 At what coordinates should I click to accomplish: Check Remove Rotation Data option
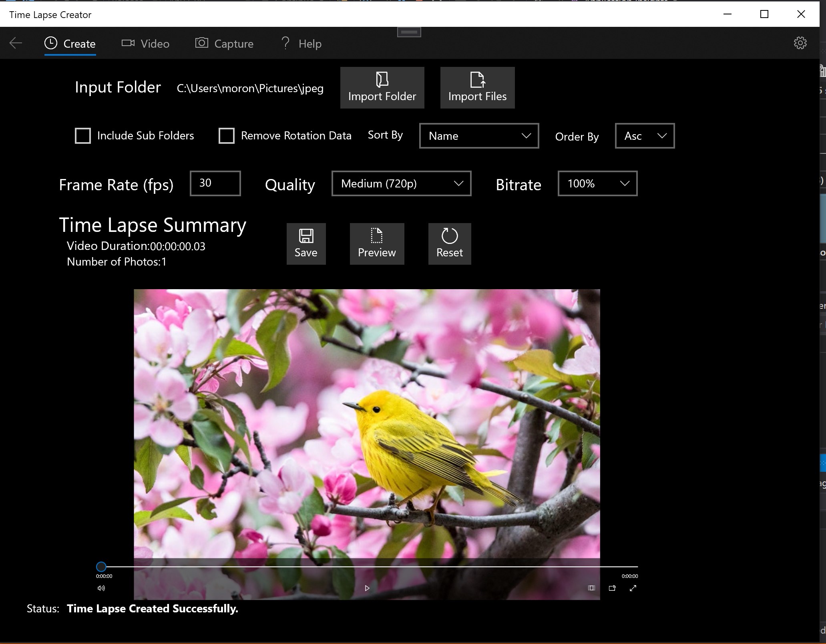pyautogui.click(x=226, y=136)
